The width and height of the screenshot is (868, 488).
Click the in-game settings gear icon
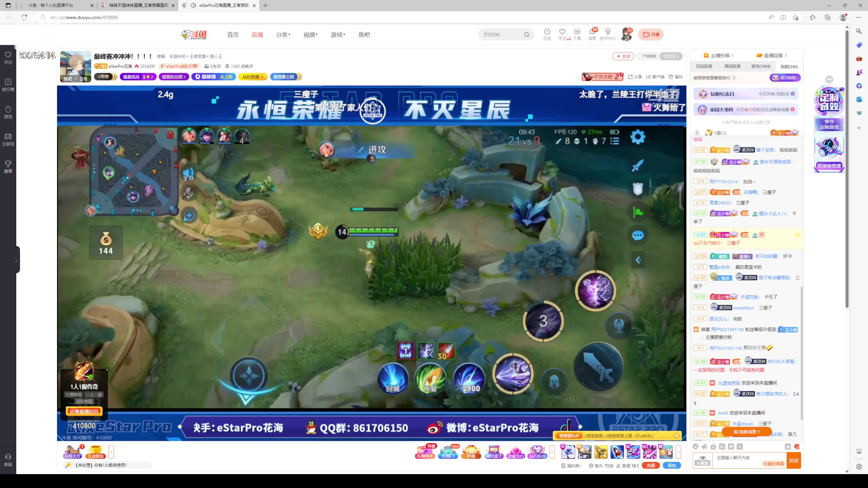(x=637, y=137)
